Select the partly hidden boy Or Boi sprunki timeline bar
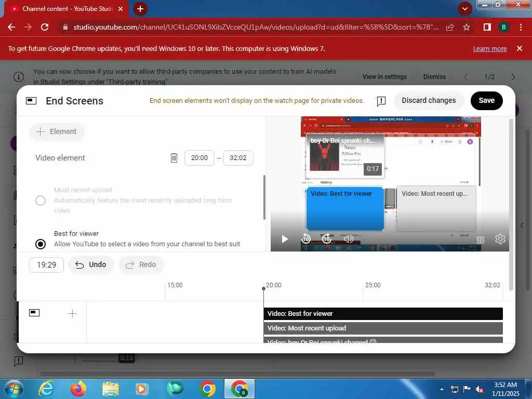Viewport: 532px width, 399px height. 383,340
